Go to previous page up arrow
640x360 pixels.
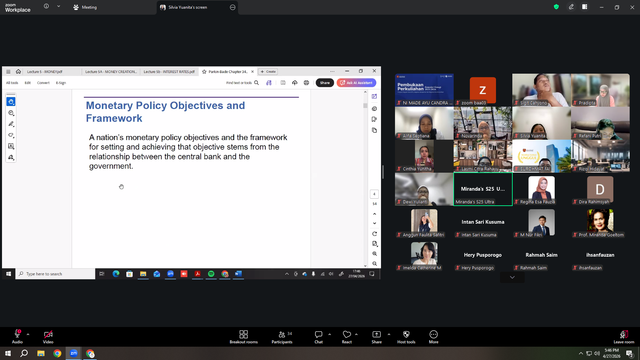pyautogui.click(x=374, y=214)
